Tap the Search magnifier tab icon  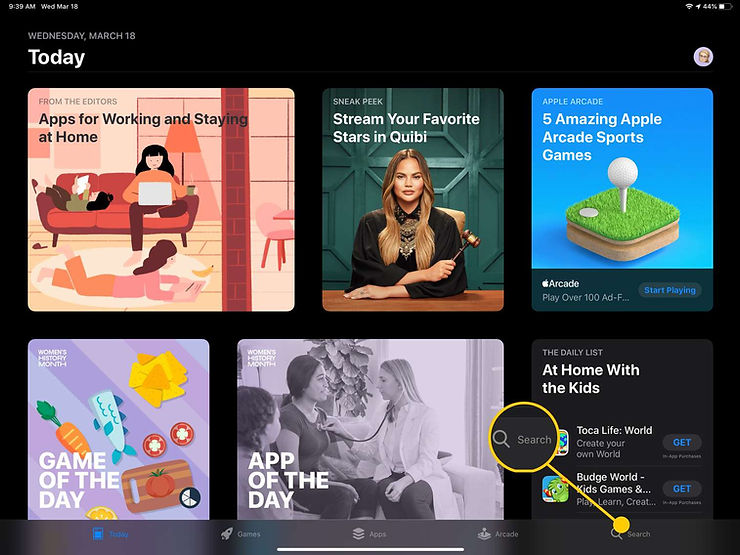coord(616,534)
